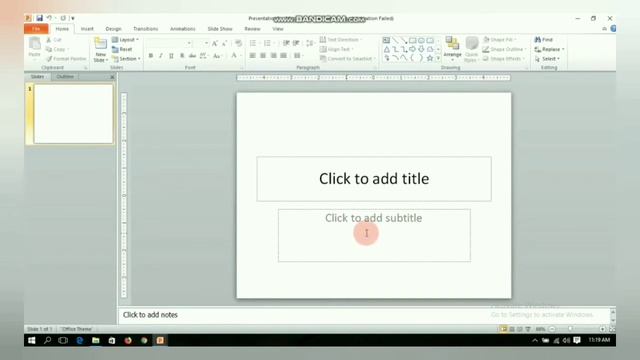640x360 pixels.
Task: Select the 5-Point Star shape
Action: point(430,58)
